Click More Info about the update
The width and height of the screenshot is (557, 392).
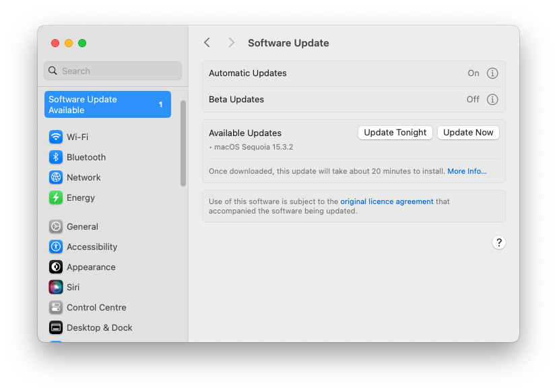point(466,171)
